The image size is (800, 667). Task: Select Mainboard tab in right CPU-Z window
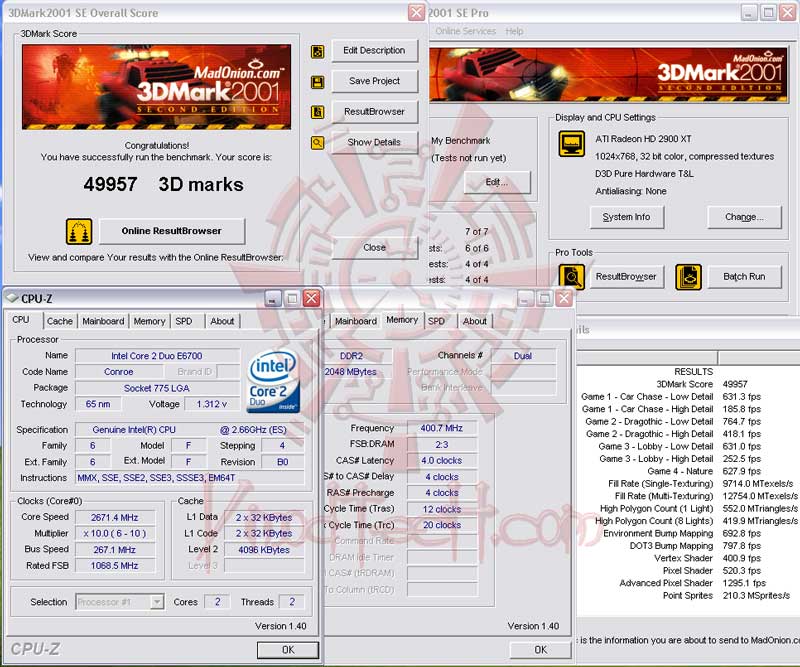tap(356, 322)
